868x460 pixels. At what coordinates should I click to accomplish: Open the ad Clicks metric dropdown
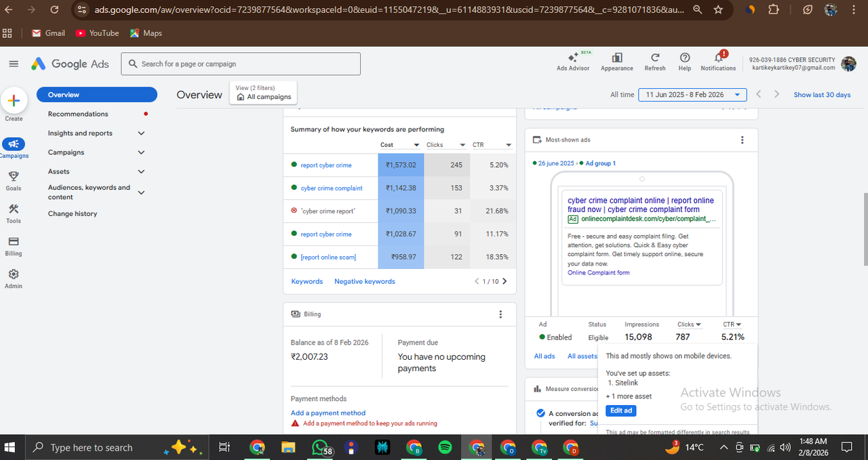tap(698, 325)
